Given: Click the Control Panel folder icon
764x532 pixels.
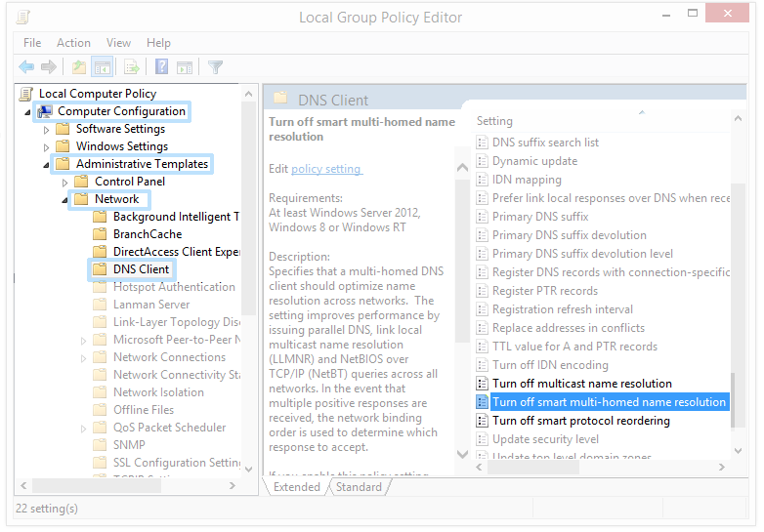Looking at the screenshot, I should click(81, 182).
